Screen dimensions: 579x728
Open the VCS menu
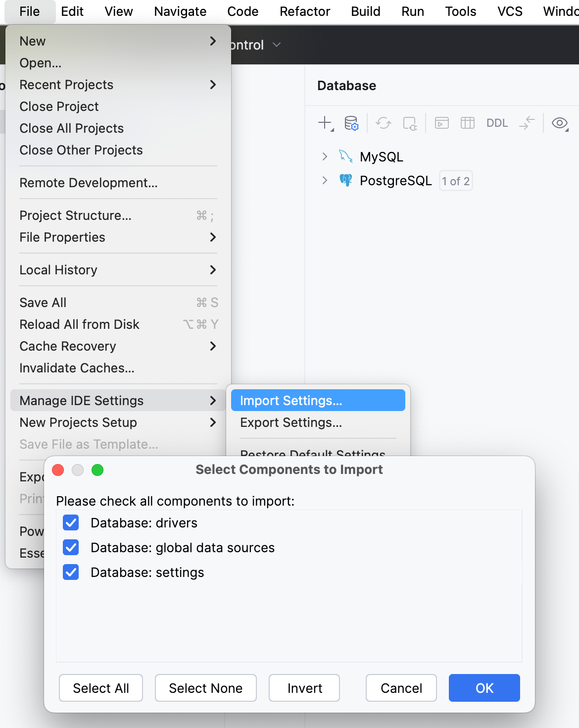tap(510, 11)
